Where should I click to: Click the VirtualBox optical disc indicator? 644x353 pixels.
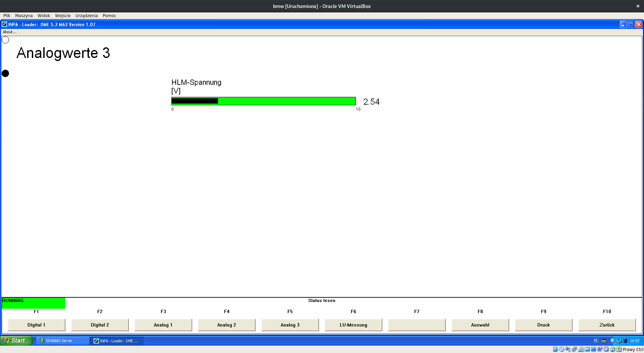click(562, 349)
